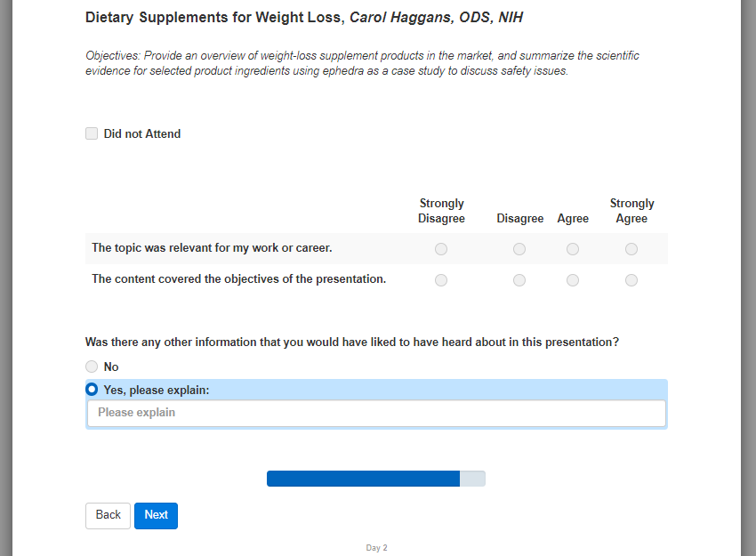756x556 pixels.
Task: Pick Disagree for content covered objectives
Action: pyautogui.click(x=519, y=280)
